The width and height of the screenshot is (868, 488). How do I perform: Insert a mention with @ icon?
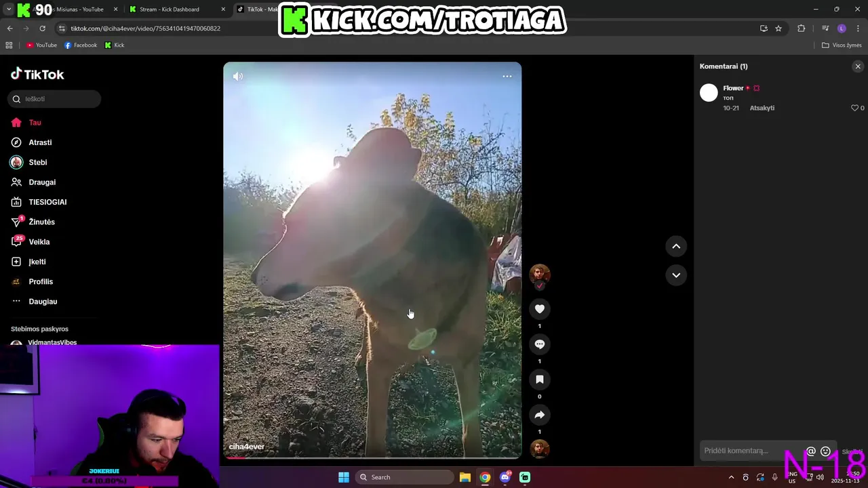811,451
